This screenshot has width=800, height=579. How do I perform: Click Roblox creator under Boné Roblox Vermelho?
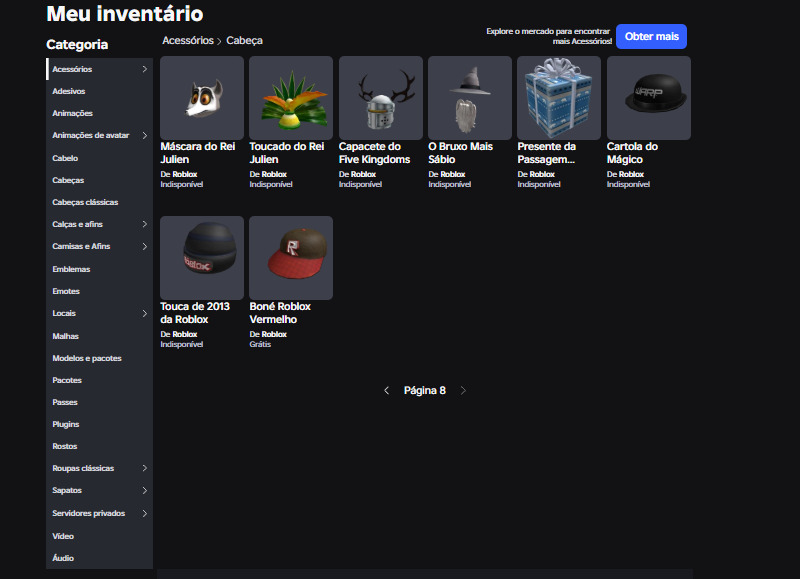click(274, 335)
